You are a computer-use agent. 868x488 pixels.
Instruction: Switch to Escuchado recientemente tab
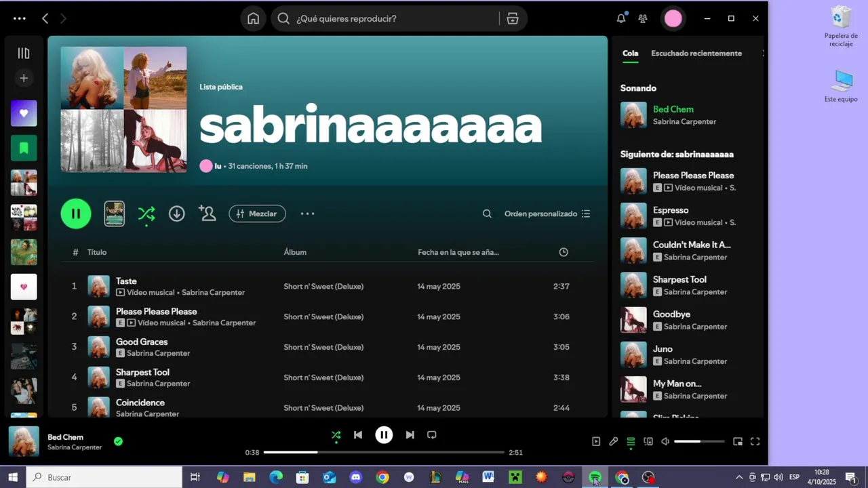(x=696, y=53)
